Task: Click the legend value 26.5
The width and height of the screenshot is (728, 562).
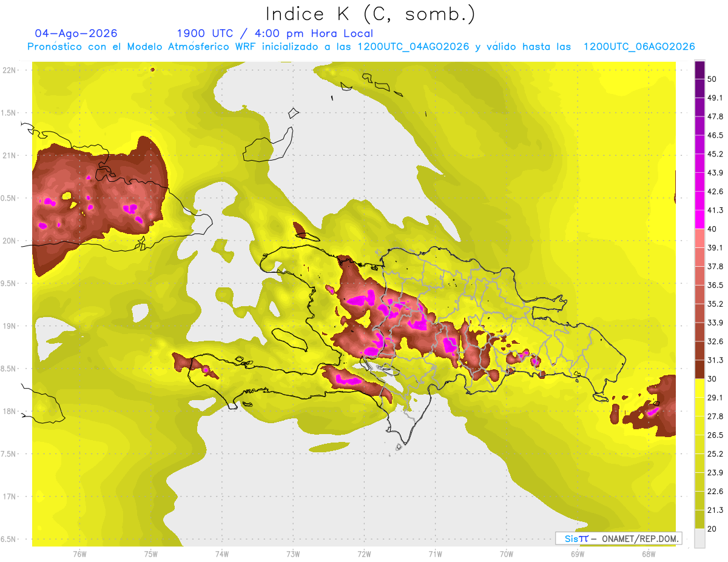Action: pyautogui.click(x=716, y=435)
